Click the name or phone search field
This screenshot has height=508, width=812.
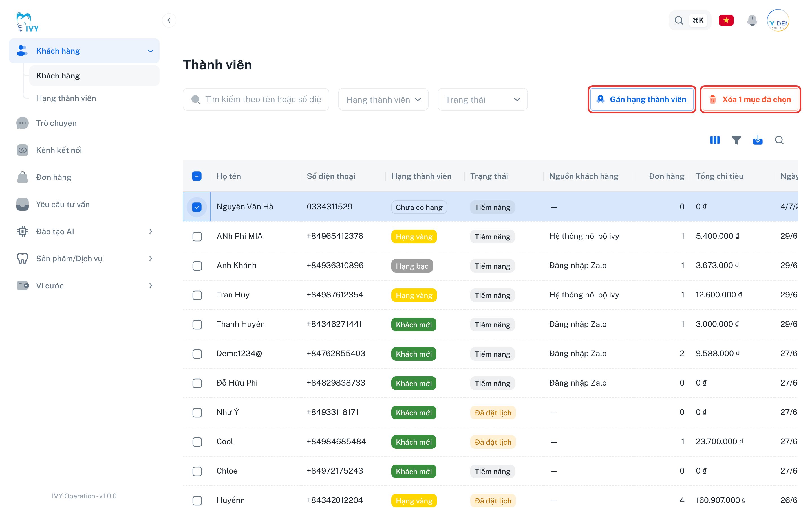(256, 99)
